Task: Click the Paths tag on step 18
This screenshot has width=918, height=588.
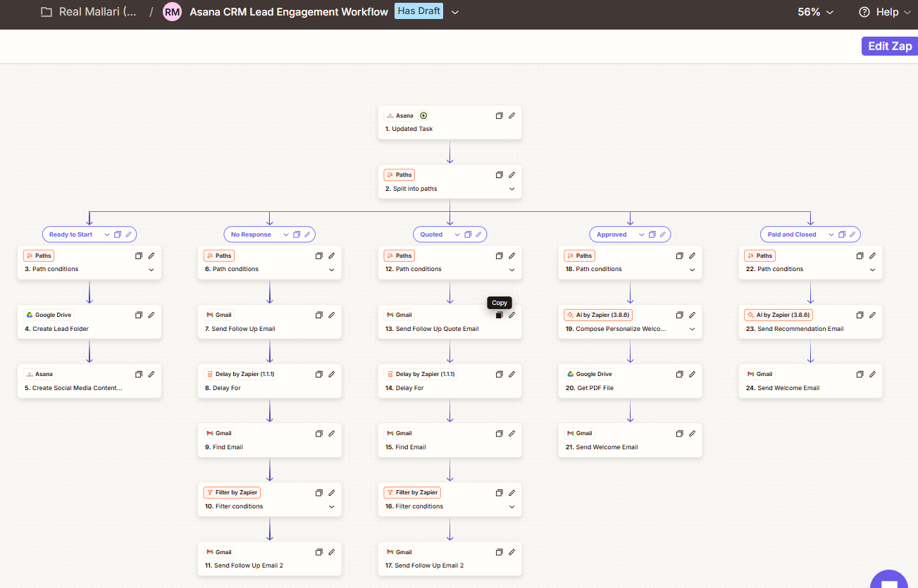Action: [580, 256]
